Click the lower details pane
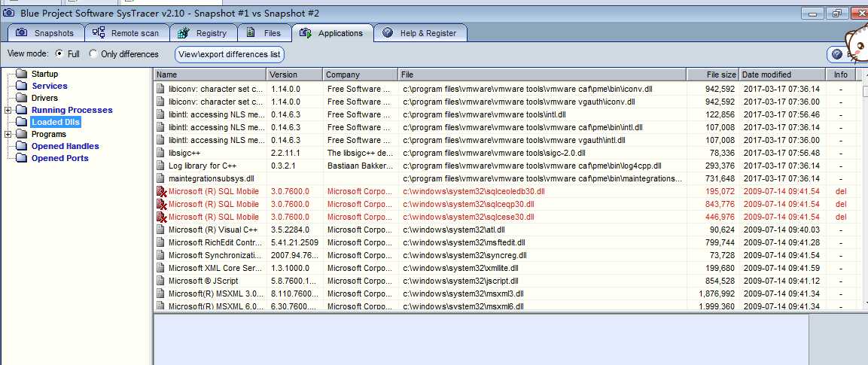This screenshot has width=868, height=365. pos(480,339)
